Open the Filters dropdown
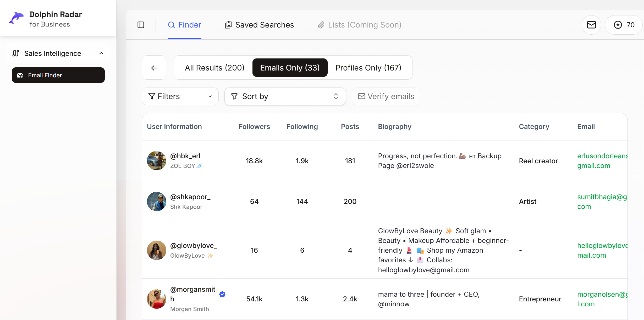 pyautogui.click(x=180, y=96)
